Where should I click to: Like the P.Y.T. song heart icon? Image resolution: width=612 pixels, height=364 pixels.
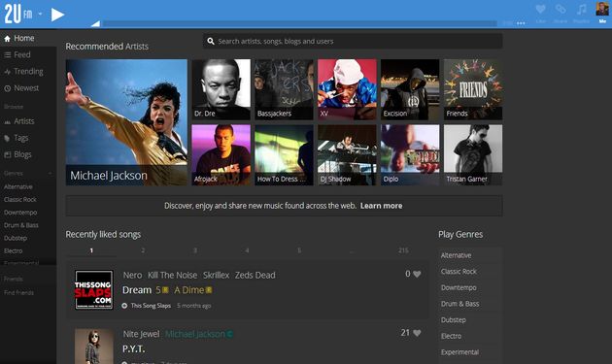click(417, 333)
